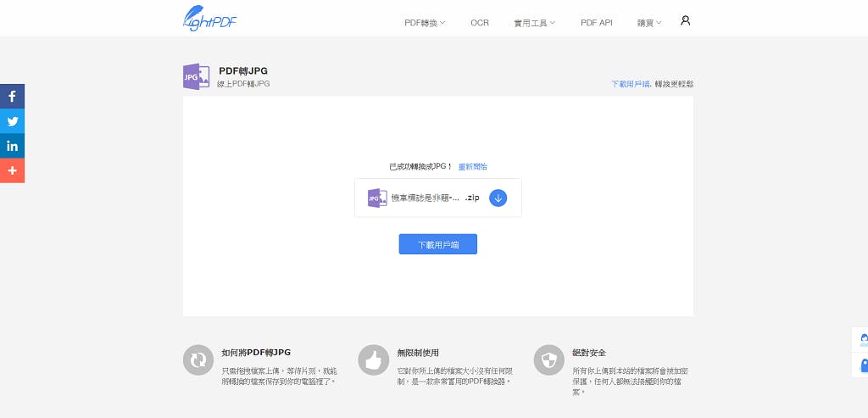Click the shield security icon
The height and width of the screenshot is (418, 868).
[x=548, y=359]
